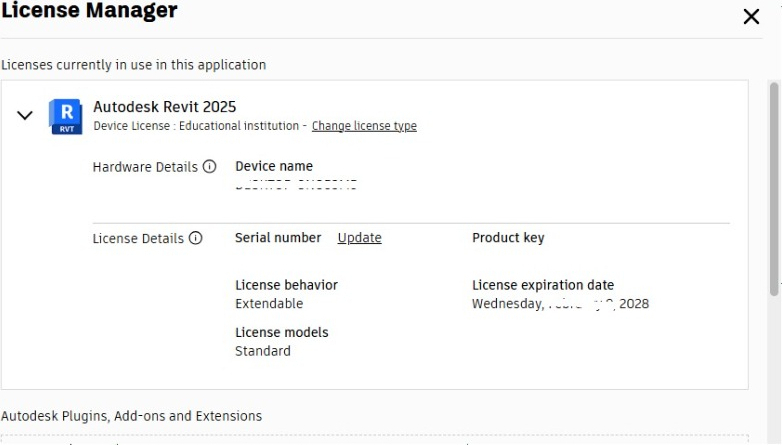Viewport: 782px width, 445px height.
Task: Click the Serial number label
Action: (x=278, y=238)
